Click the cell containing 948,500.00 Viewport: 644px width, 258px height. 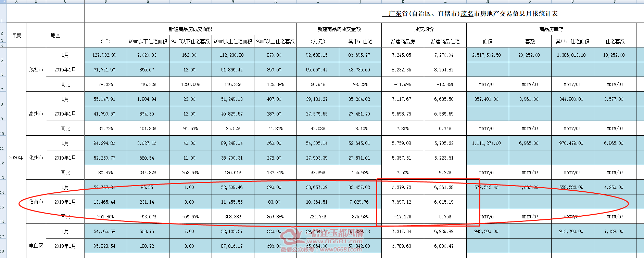click(x=488, y=231)
